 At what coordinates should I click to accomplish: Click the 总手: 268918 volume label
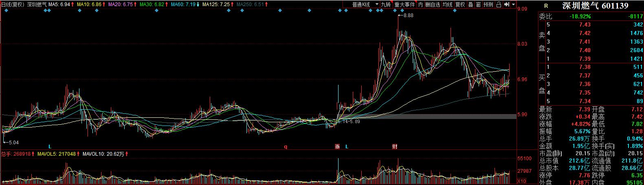tap(16, 154)
